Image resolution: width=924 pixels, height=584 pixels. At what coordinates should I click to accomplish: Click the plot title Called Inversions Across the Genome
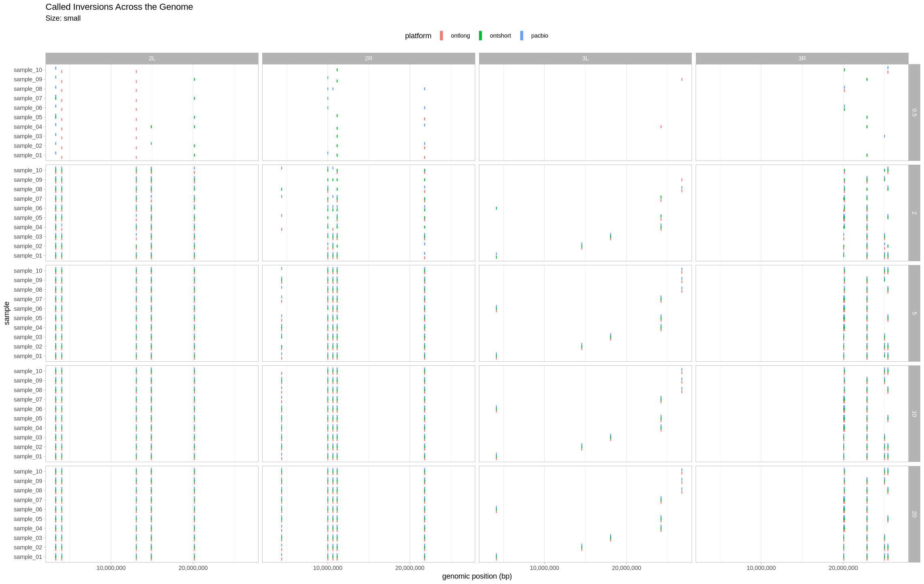[x=119, y=7]
